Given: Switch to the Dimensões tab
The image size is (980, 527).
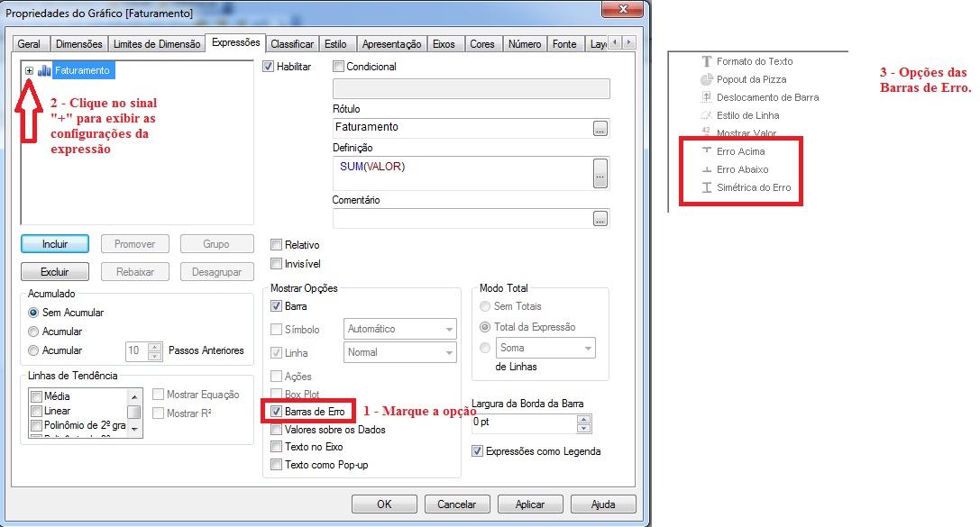Looking at the screenshot, I should point(78,43).
